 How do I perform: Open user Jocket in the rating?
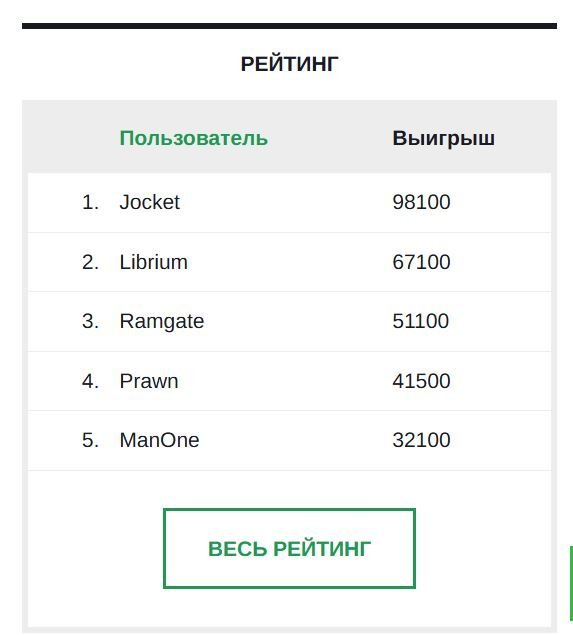pos(149,202)
